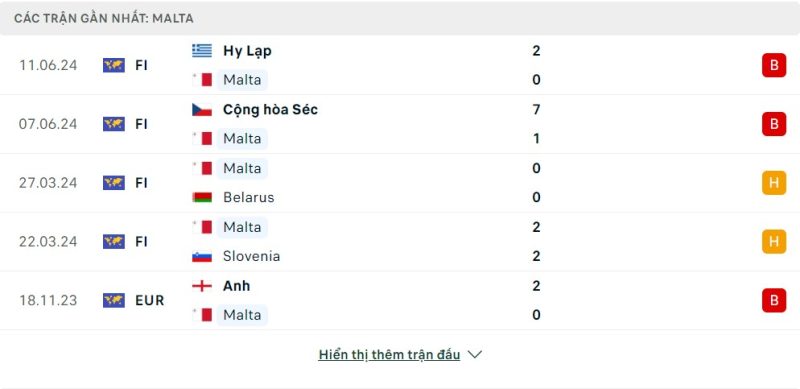Screen dimensions: 800x389
Task: Click red B badge for Anh match
Action: (774, 300)
